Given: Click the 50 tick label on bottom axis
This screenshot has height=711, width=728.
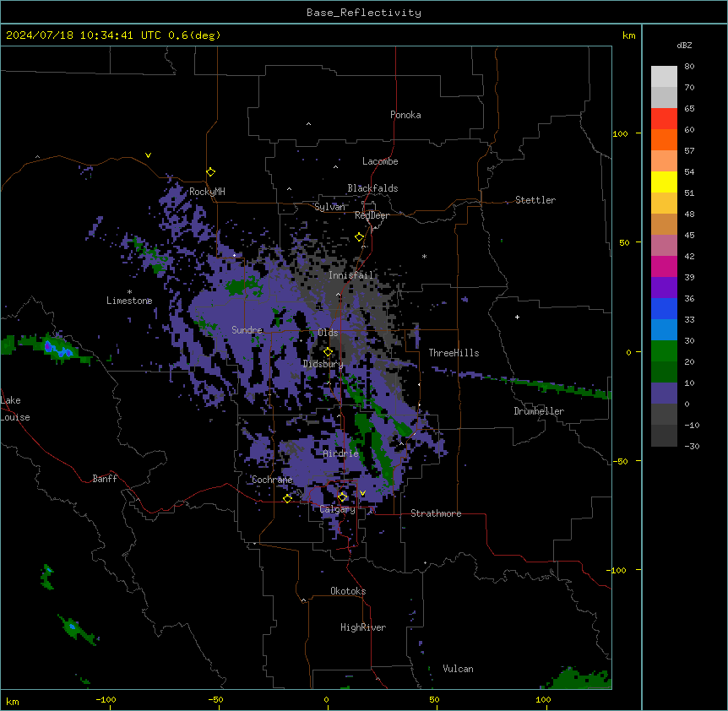Looking at the screenshot, I should [433, 700].
